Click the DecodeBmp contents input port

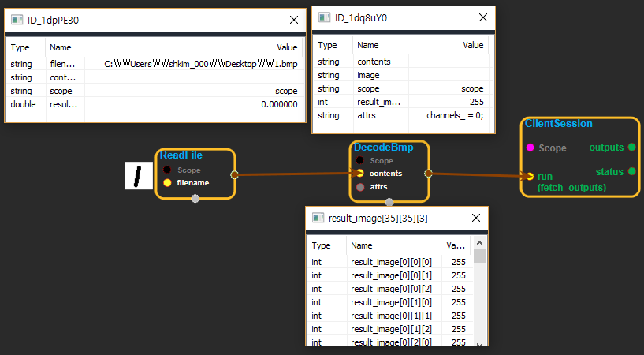click(x=359, y=173)
